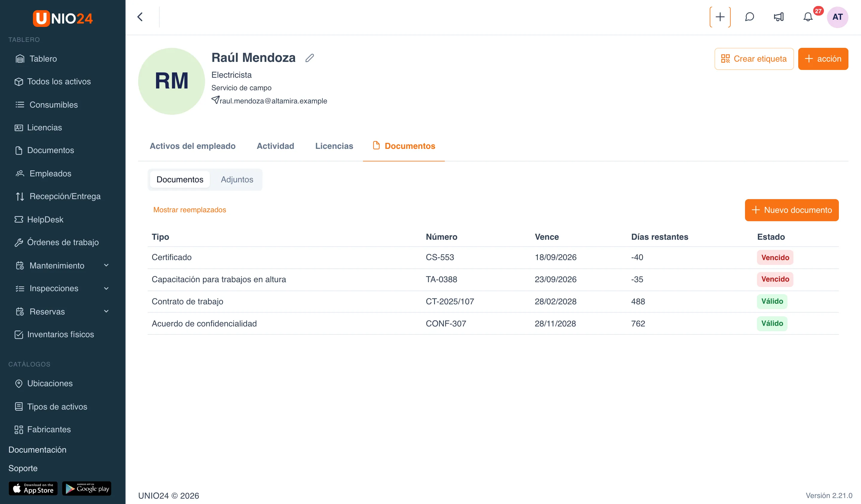The height and width of the screenshot is (504, 861).
Task: Click Crear etiqueta button
Action: coord(754,59)
